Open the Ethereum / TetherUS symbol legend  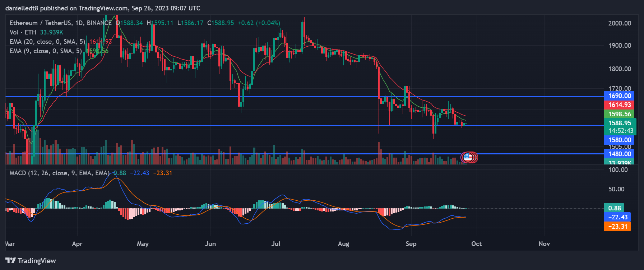[x=60, y=23]
